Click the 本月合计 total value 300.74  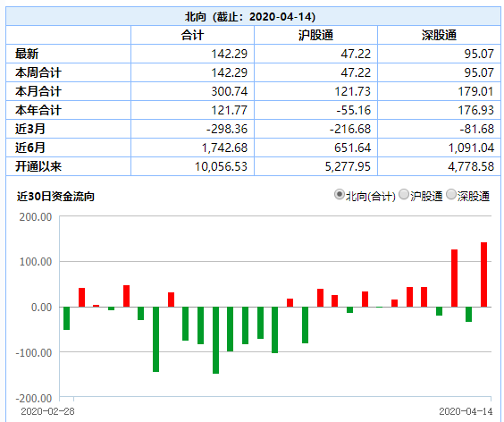click(229, 91)
